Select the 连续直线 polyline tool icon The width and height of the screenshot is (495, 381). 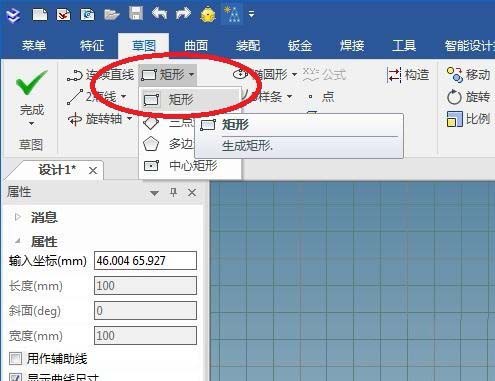(x=74, y=75)
